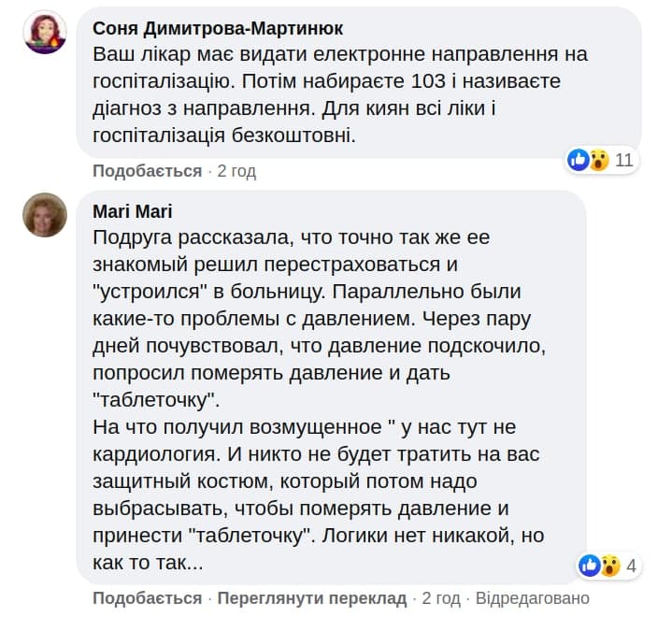
Task: Show edit history via Відредаговано
Action: pyautogui.click(x=533, y=598)
